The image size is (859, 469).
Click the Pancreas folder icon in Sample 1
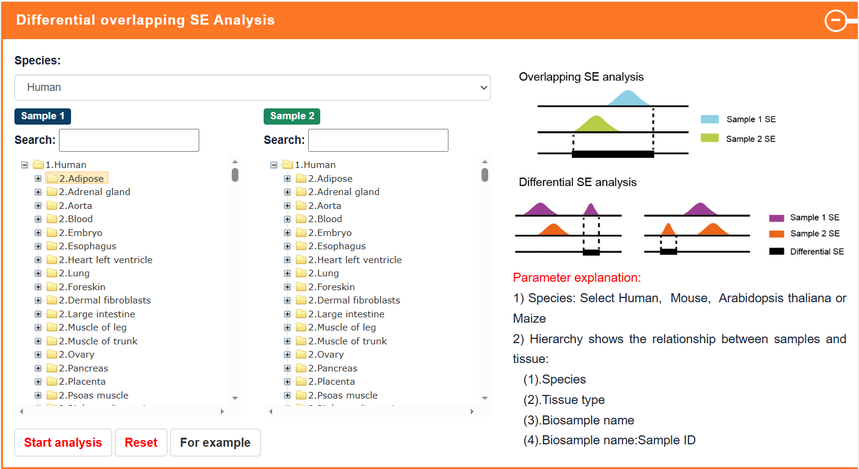coord(51,368)
